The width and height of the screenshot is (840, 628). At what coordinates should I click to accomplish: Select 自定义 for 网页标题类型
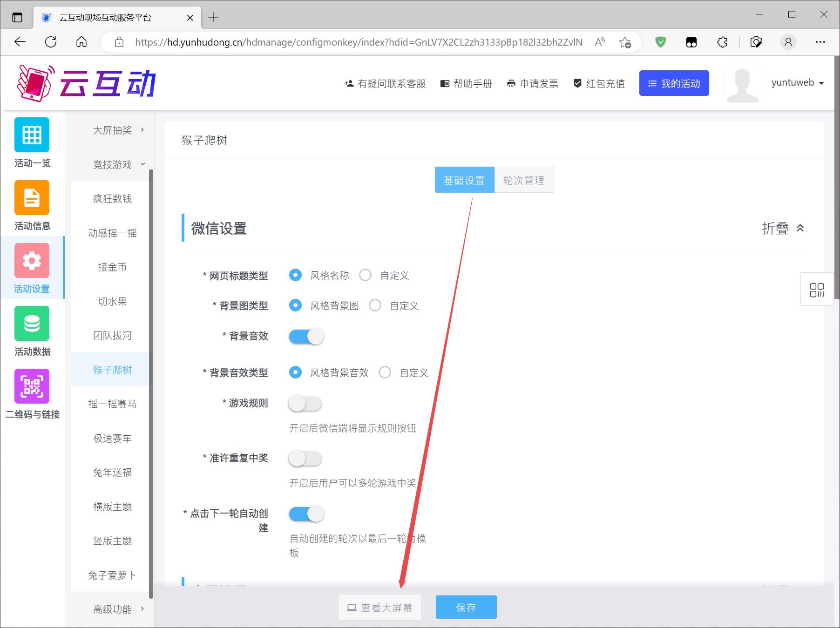(x=366, y=275)
